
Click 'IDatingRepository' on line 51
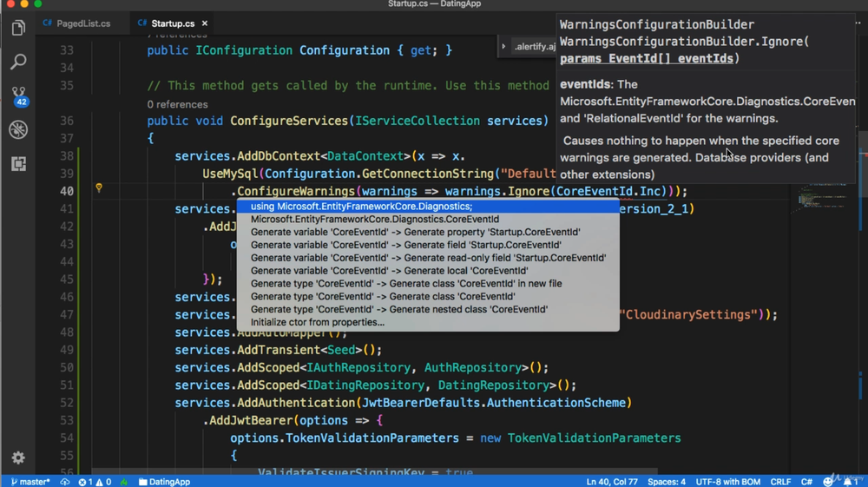coord(365,385)
